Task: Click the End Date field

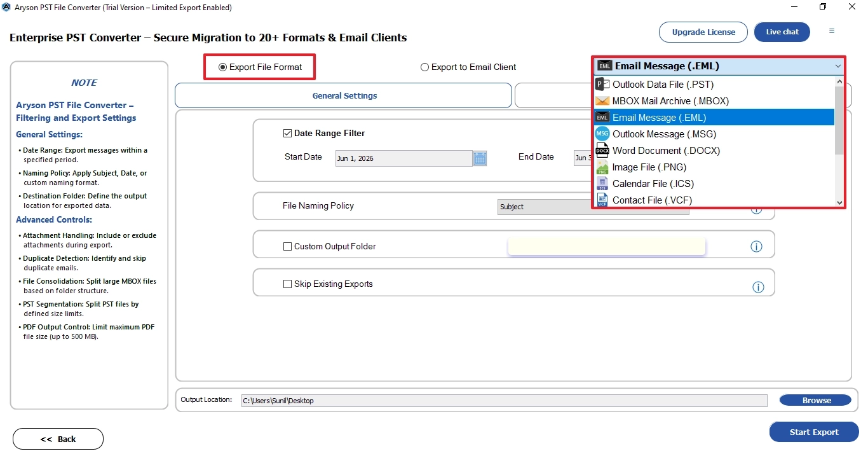Action: (x=583, y=158)
